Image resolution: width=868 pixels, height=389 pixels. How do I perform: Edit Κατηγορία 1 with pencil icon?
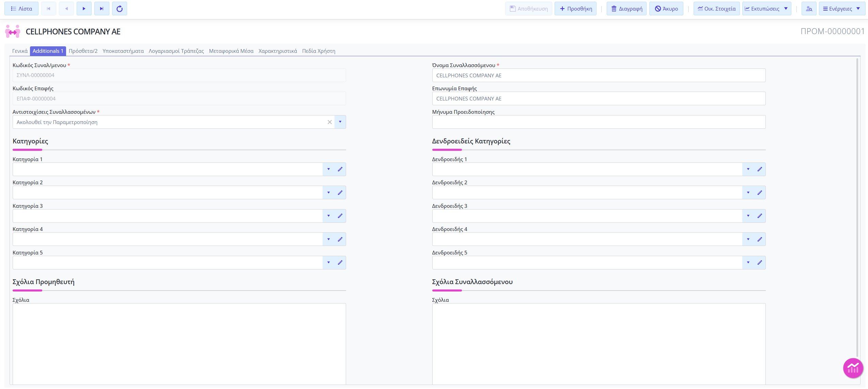(x=340, y=169)
